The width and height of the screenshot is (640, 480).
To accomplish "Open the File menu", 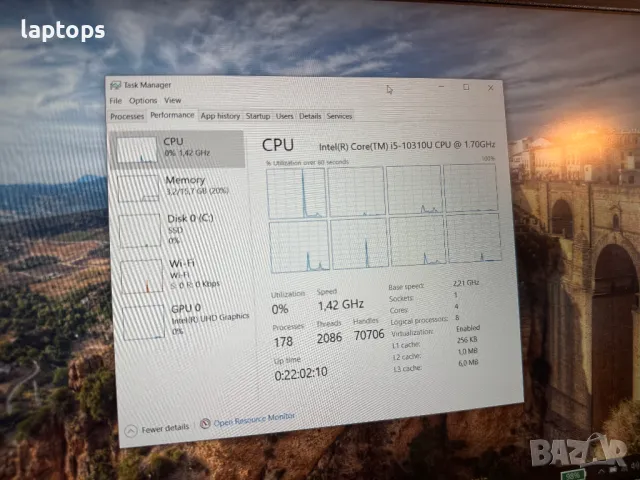I will [116, 101].
